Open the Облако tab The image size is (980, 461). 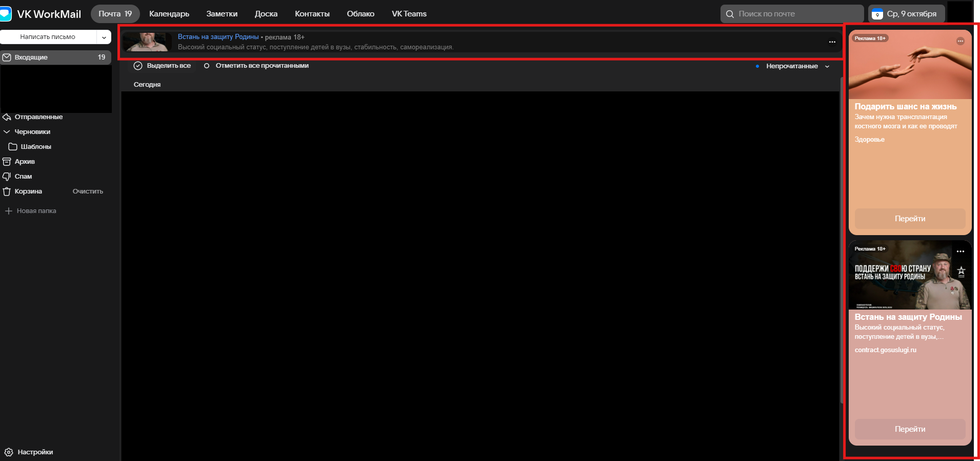tap(361, 14)
